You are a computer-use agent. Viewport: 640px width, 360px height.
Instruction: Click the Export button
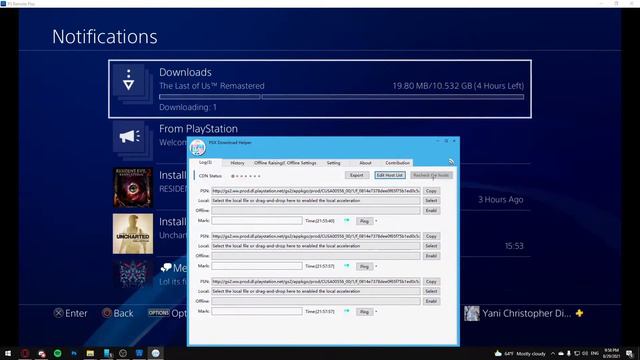(356, 175)
